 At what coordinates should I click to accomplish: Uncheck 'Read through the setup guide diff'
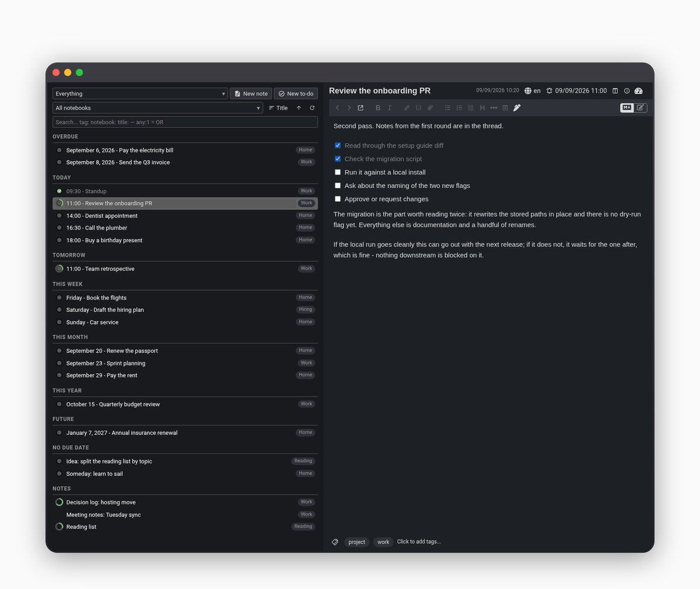pyautogui.click(x=338, y=145)
